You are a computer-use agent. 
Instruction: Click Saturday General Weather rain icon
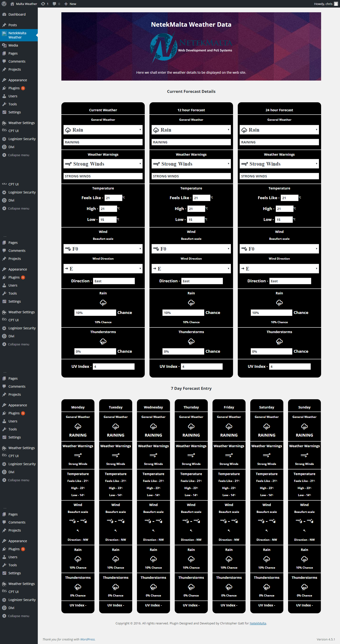[267, 426]
